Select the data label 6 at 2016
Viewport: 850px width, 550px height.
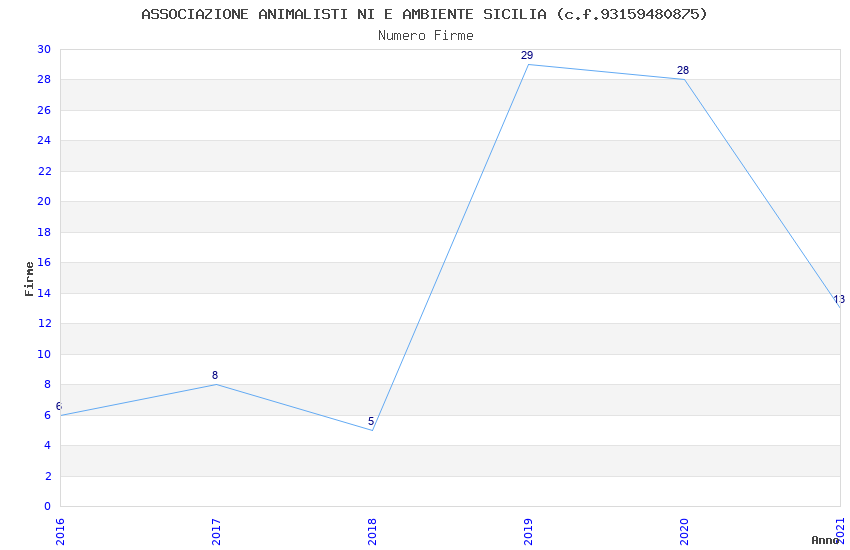click(59, 406)
